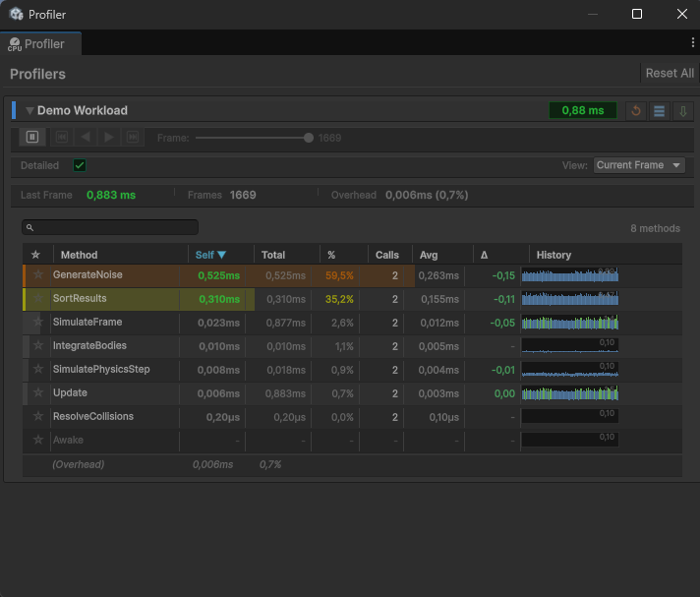Reset the Demo Workload profiler via orange arrow

636,111
